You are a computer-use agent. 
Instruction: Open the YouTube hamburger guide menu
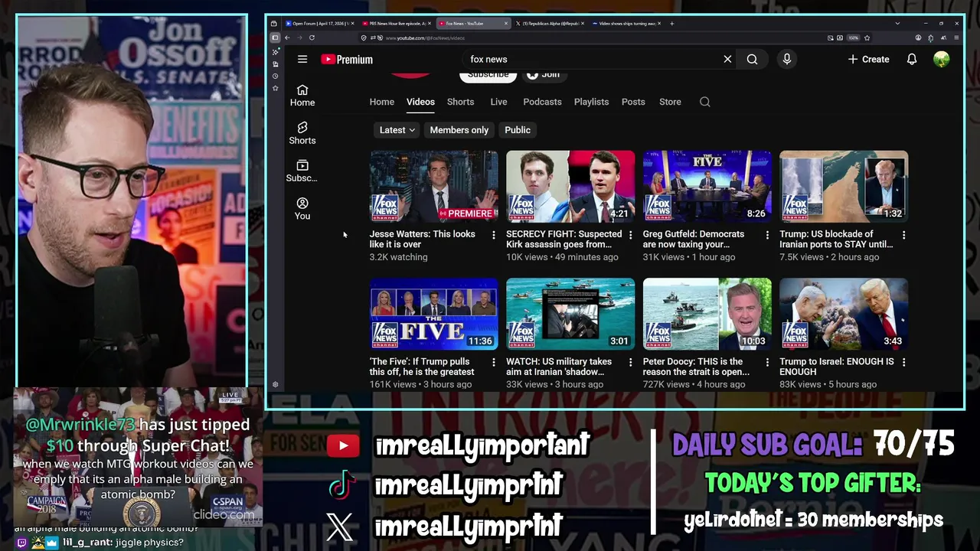click(302, 59)
